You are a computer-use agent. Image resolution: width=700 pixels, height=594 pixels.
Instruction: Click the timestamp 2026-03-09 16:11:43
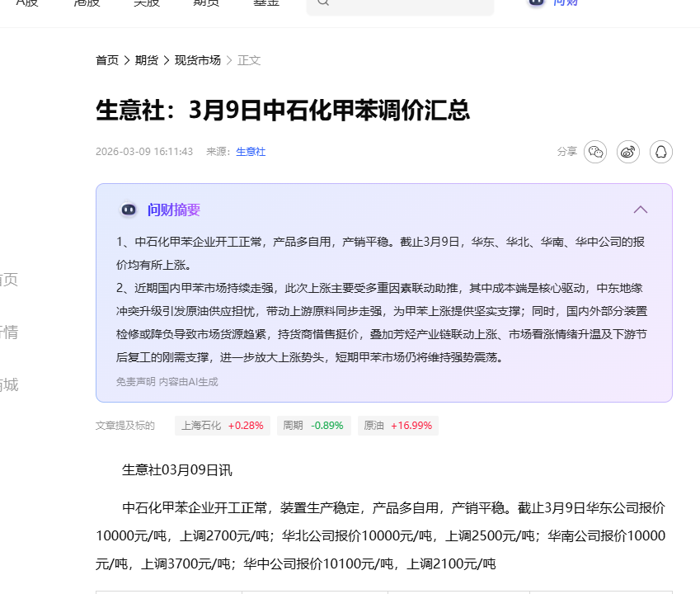point(144,152)
